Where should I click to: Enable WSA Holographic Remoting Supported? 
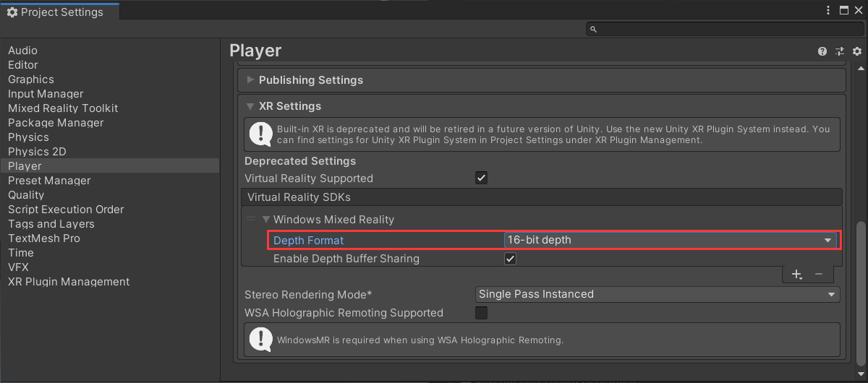(481, 313)
